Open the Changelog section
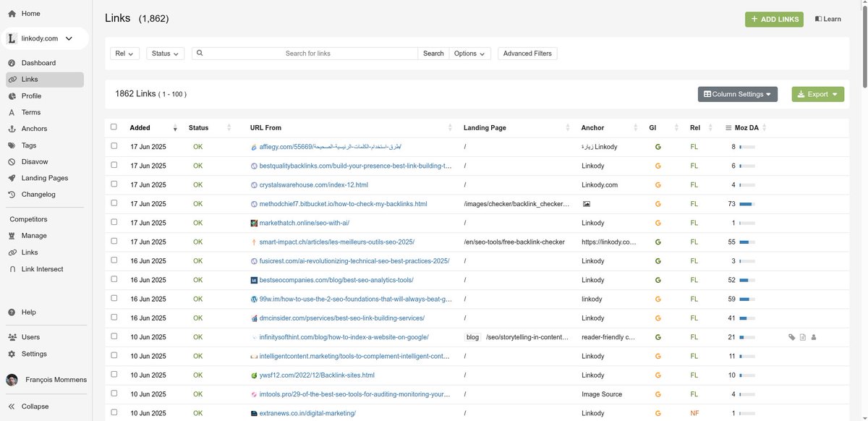The height and width of the screenshot is (421, 868). pyautogui.click(x=38, y=195)
